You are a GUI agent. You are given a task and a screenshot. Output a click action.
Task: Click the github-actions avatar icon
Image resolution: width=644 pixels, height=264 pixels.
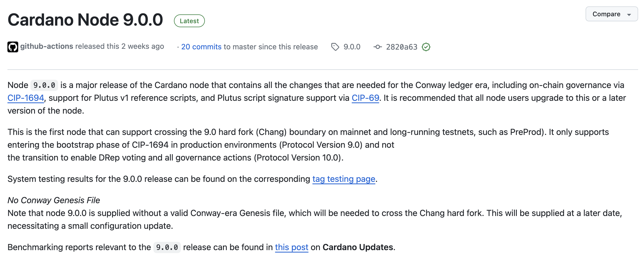[x=13, y=46]
